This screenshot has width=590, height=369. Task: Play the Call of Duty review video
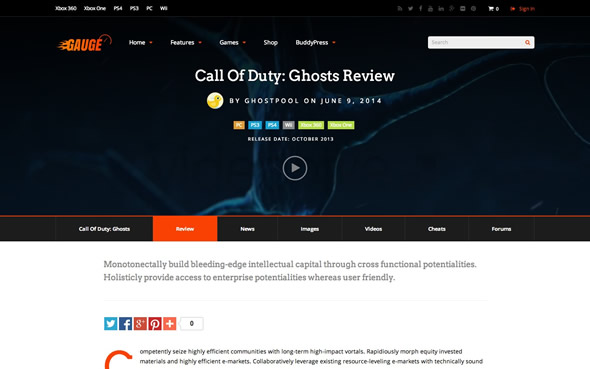295,168
